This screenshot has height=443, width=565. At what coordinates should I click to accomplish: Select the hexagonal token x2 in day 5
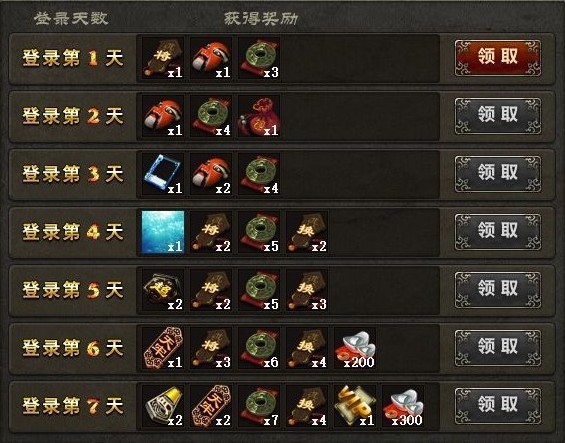[163, 290]
